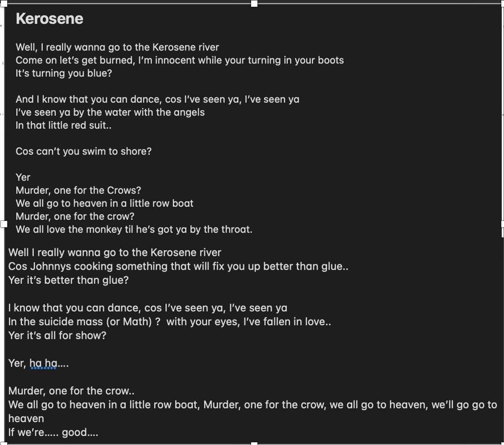504x445 pixels.
Task: Click the "suicide mass (or Math)" line
Action: point(170,322)
